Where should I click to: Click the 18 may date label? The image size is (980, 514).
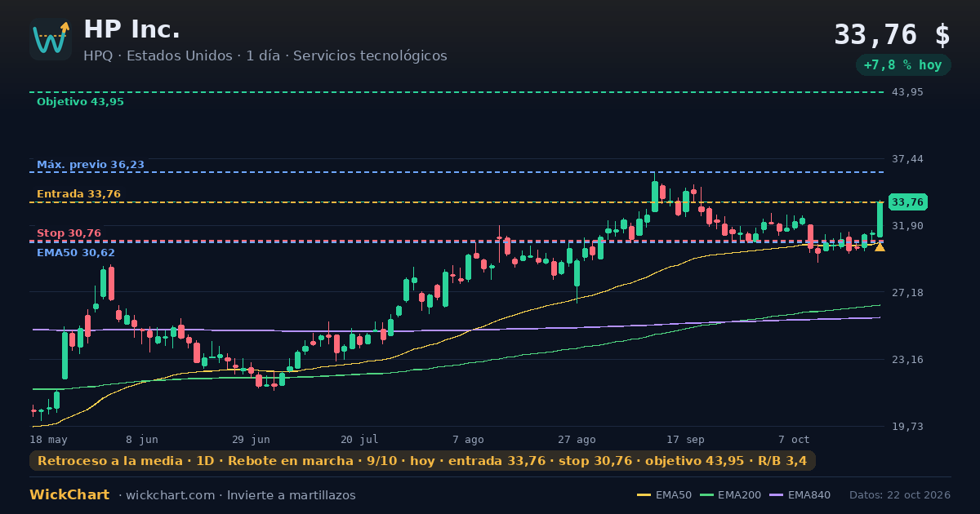tap(48, 439)
